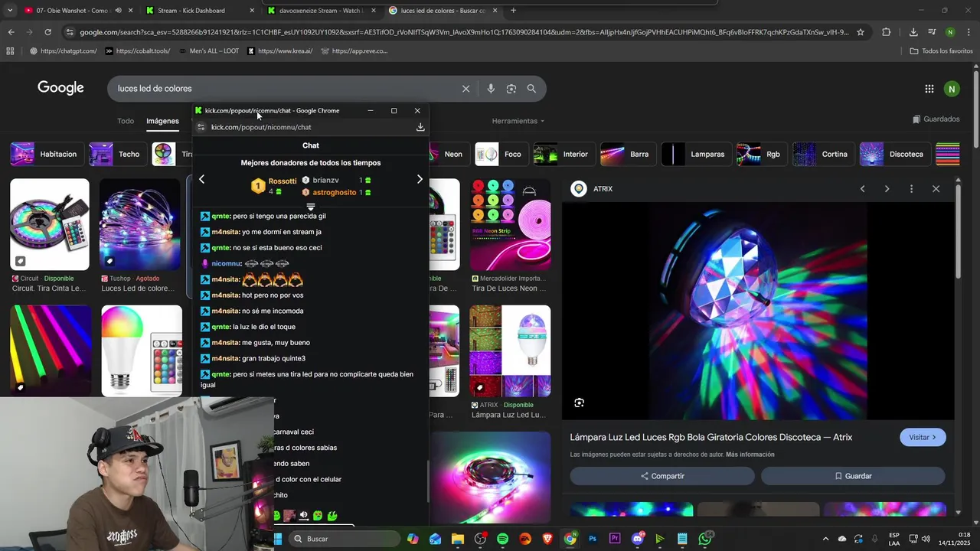View site information icon in address bar

point(70,32)
